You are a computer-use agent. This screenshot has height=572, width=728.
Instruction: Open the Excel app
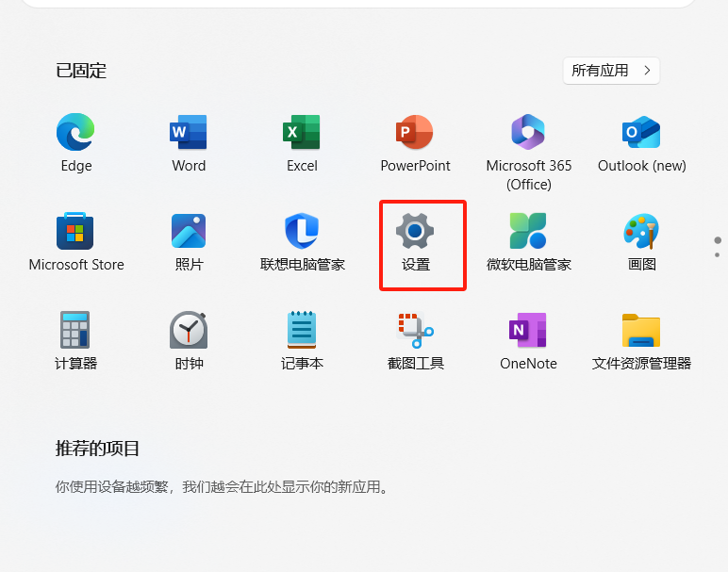tap(302, 143)
